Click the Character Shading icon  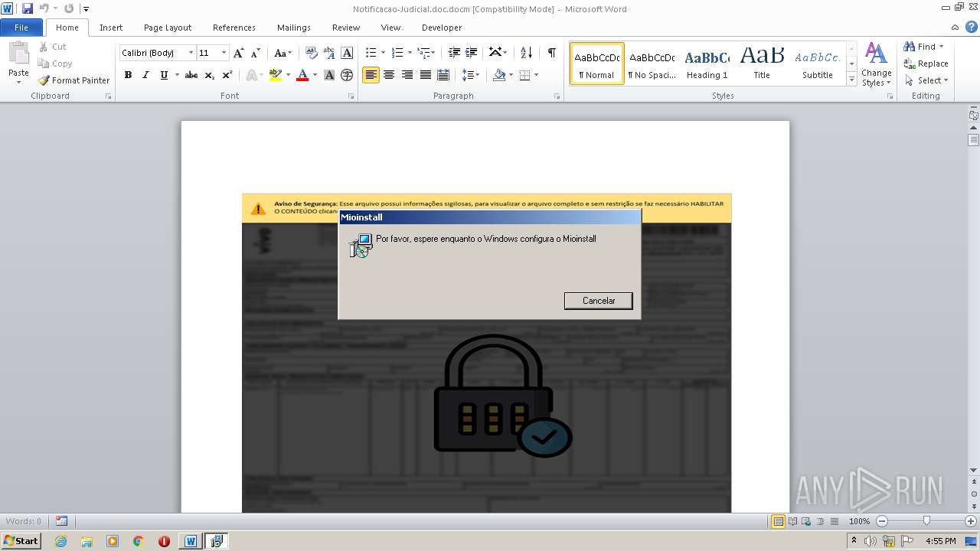click(329, 75)
